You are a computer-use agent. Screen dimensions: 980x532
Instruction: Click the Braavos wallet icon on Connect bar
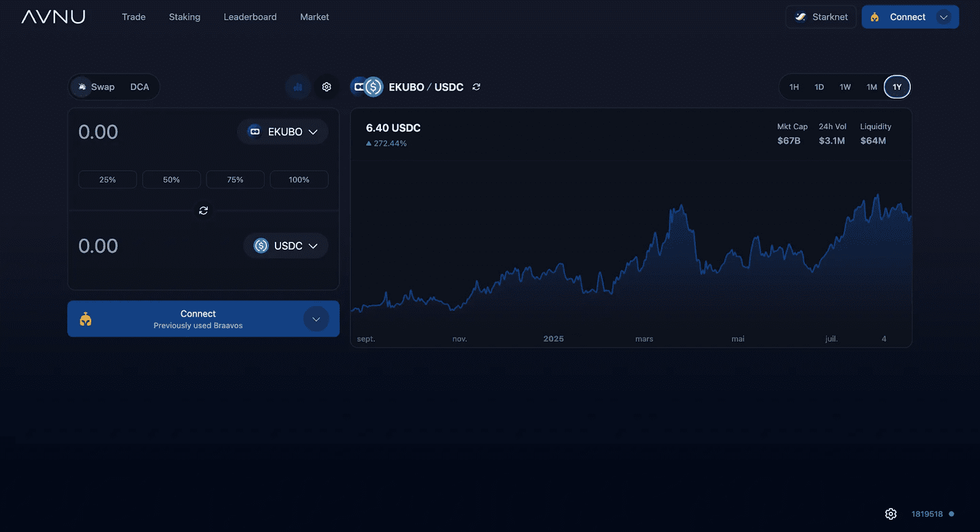[86, 319]
